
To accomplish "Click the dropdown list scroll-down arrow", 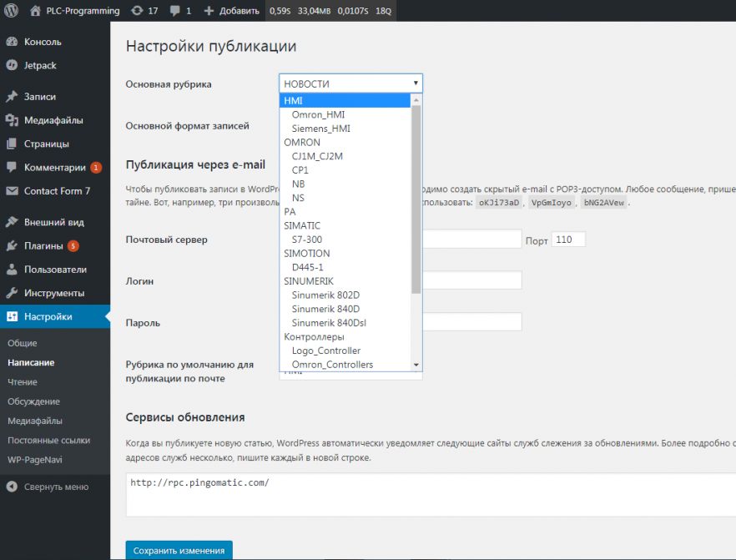I will (416, 366).
